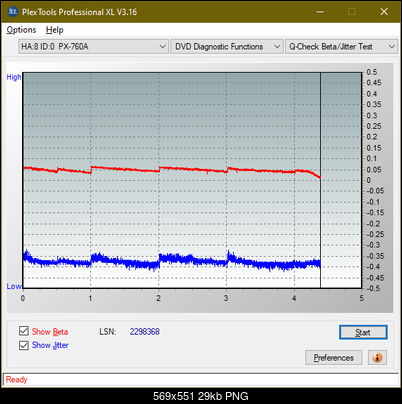The width and height of the screenshot is (402, 404).
Task: Open the Preferences button
Action: pos(334,358)
